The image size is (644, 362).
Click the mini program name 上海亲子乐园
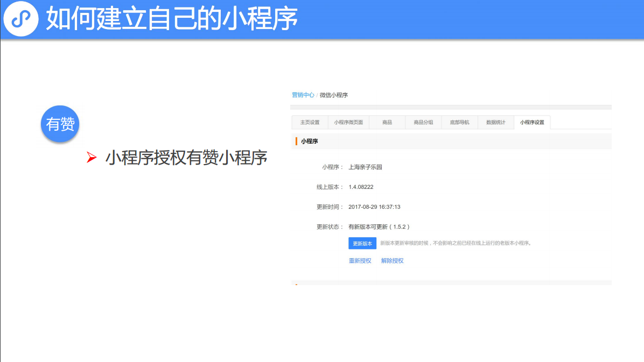pyautogui.click(x=365, y=167)
